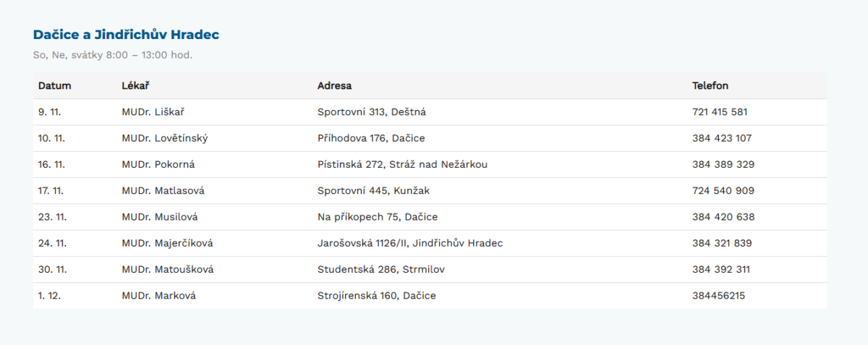Click the Telefon column header

[x=710, y=86]
